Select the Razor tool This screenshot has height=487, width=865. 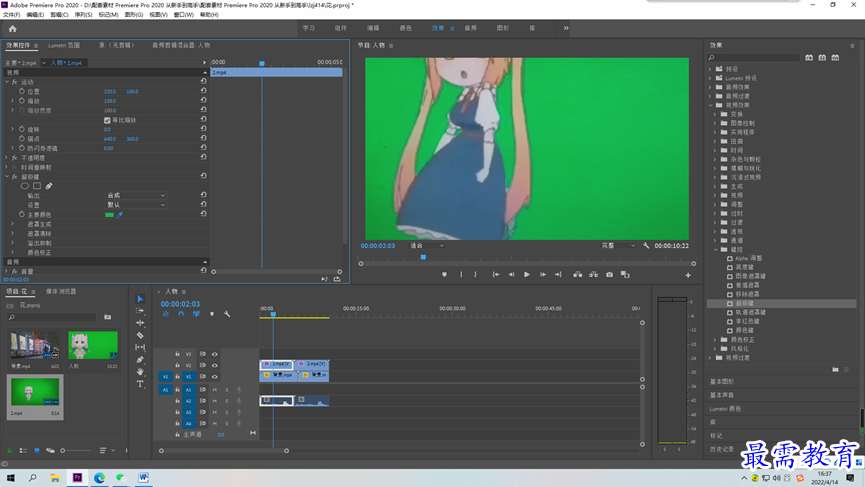click(x=140, y=335)
